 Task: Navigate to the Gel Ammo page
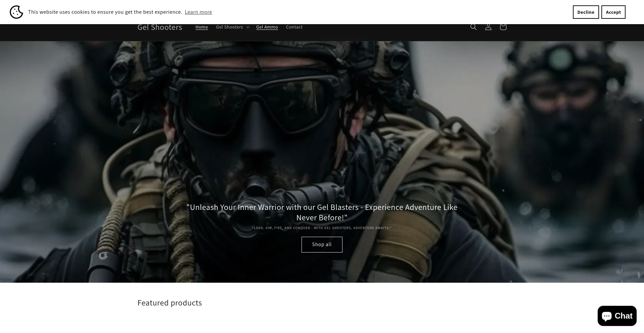click(267, 27)
